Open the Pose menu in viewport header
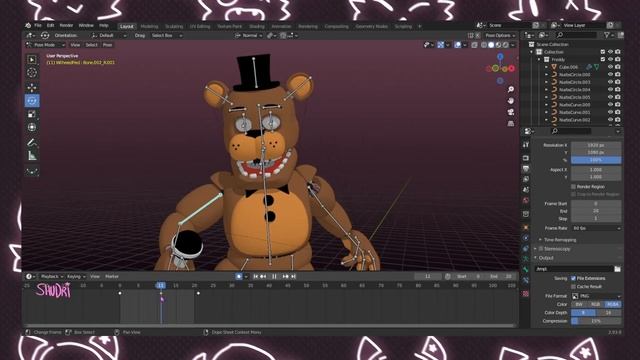Image resolution: width=640 pixels, height=360 pixels. [107, 45]
